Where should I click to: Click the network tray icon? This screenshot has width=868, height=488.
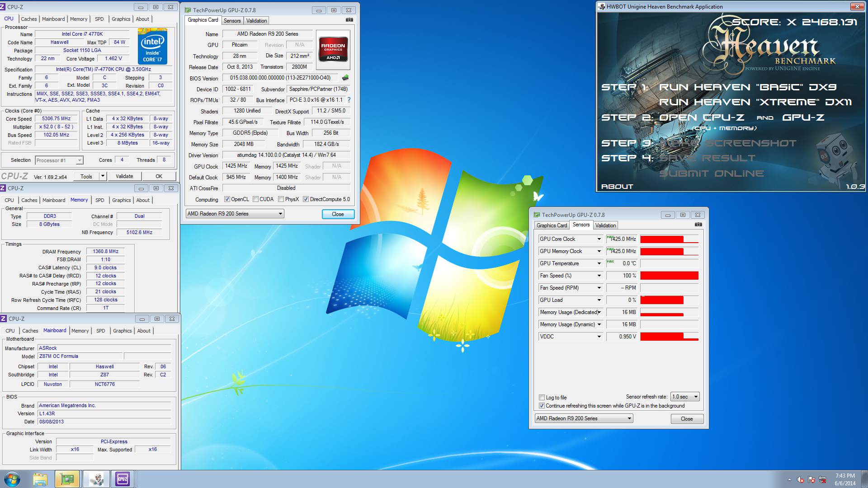click(823, 479)
